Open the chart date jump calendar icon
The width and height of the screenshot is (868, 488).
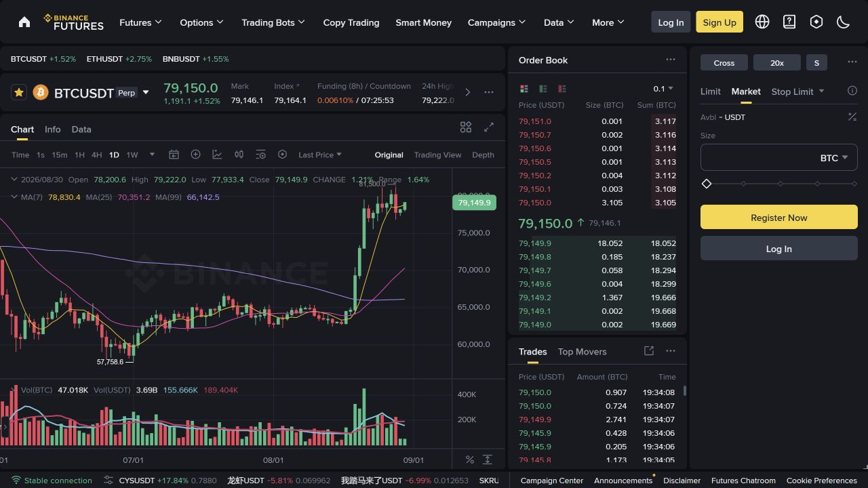[x=174, y=155]
